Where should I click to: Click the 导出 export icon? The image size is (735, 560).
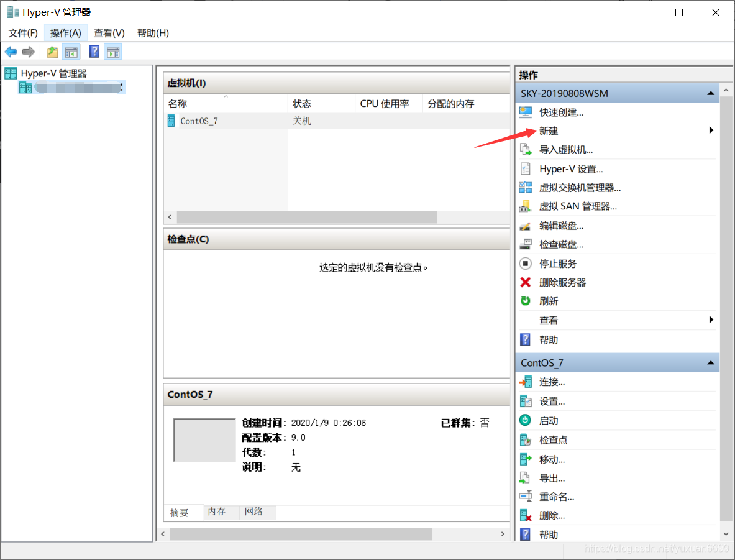tap(525, 479)
